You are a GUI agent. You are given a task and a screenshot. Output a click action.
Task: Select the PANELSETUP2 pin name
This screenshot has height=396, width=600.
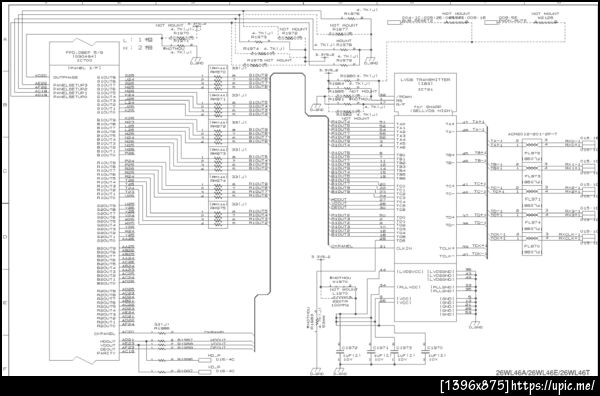click(70, 89)
